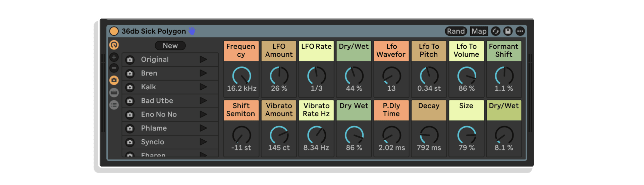This screenshot has width=644, height=185.
Task: Click the hand icon beside the rack title
Action: (192, 31)
